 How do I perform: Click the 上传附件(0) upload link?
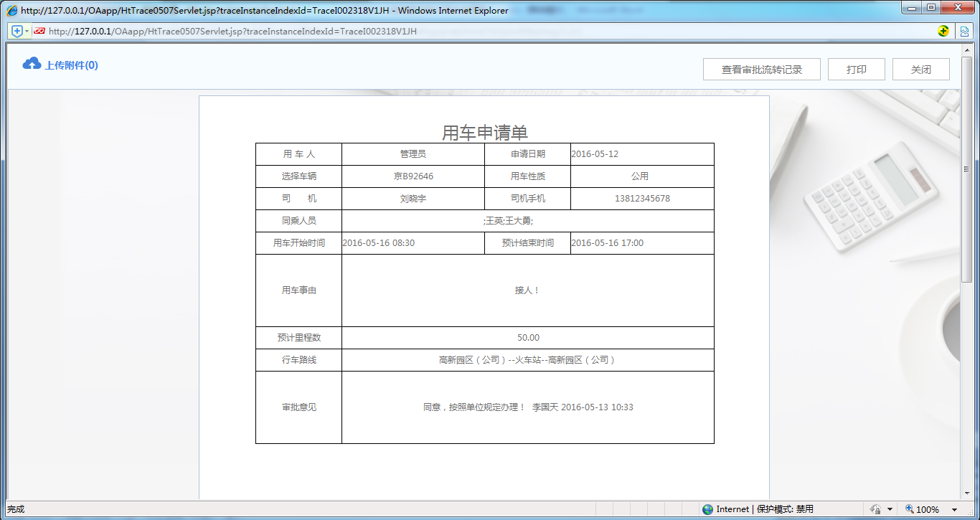pyautogui.click(x=71, y=65)
